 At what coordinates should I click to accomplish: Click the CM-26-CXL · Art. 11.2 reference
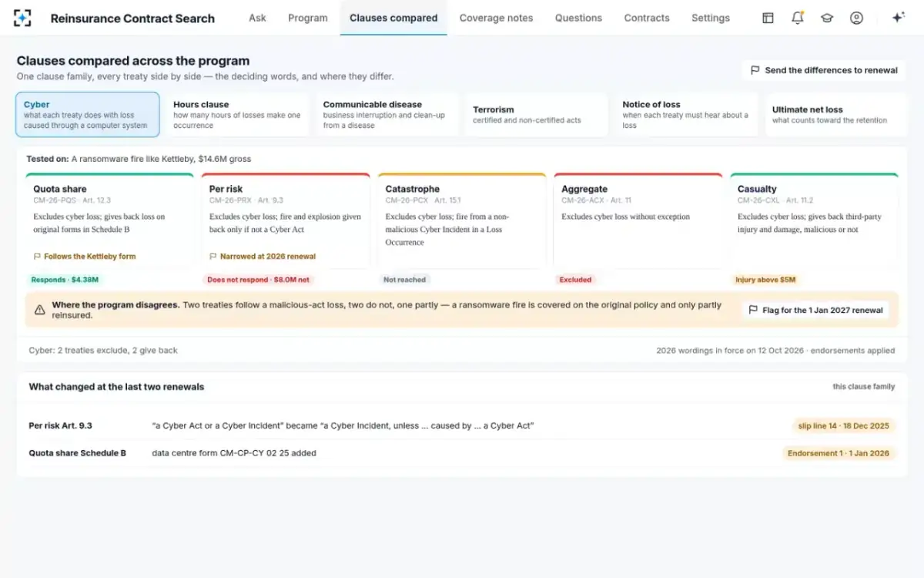[775, 200]
